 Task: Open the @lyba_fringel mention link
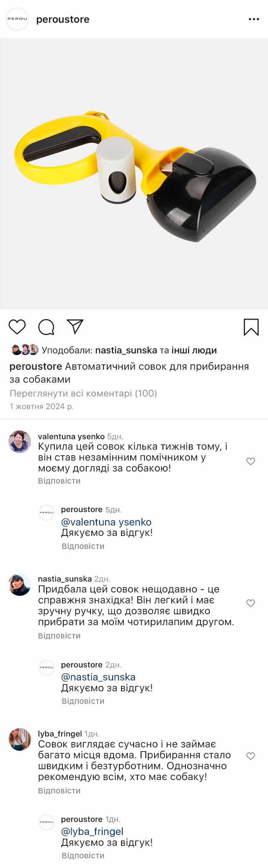tap(92, 832)
